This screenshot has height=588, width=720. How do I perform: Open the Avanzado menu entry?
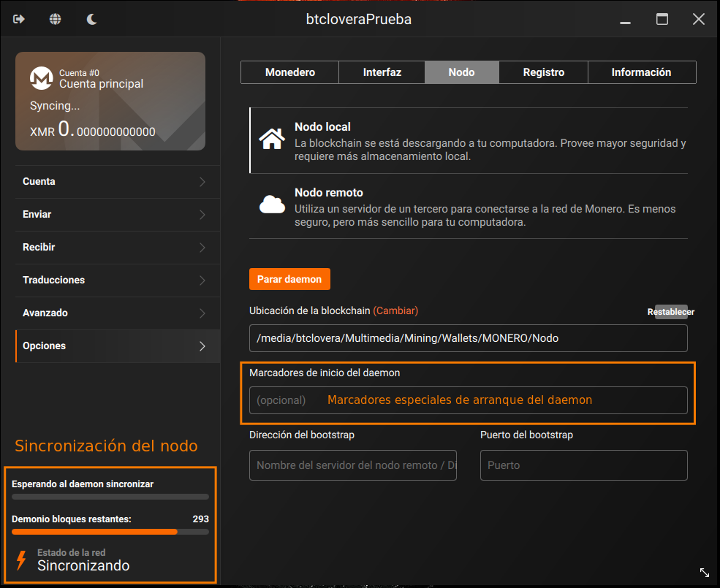[x=118, y=313]
